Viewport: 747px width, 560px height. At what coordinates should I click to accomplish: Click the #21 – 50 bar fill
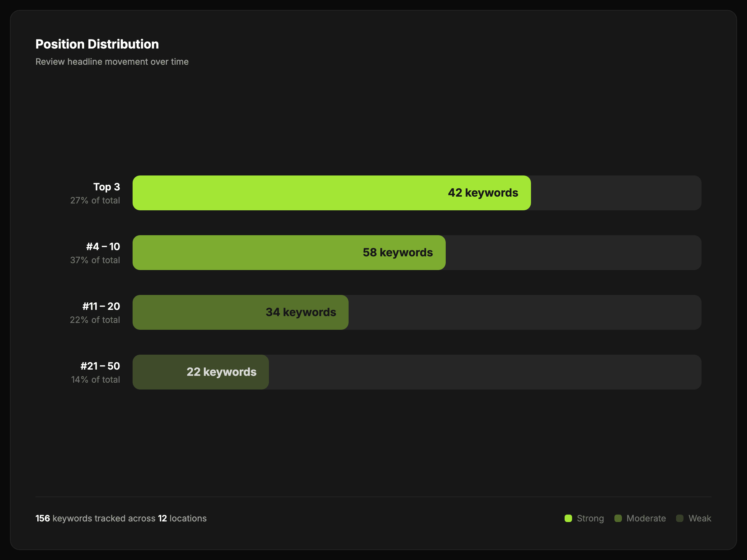click(159, 372)
